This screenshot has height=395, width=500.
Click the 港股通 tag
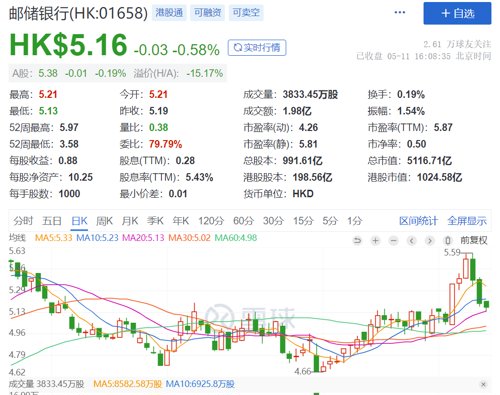coord(169,13)
